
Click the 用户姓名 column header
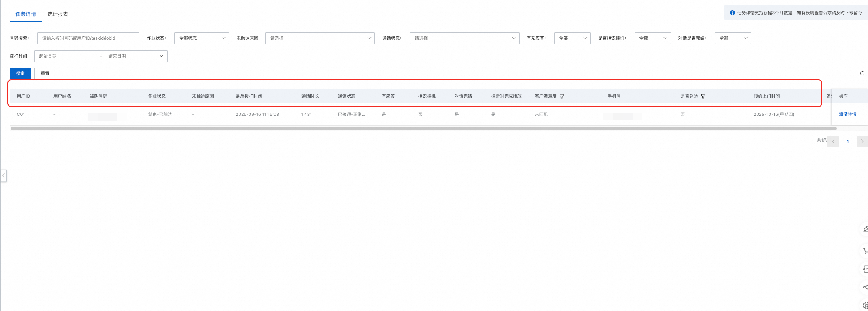coord(62,96)
